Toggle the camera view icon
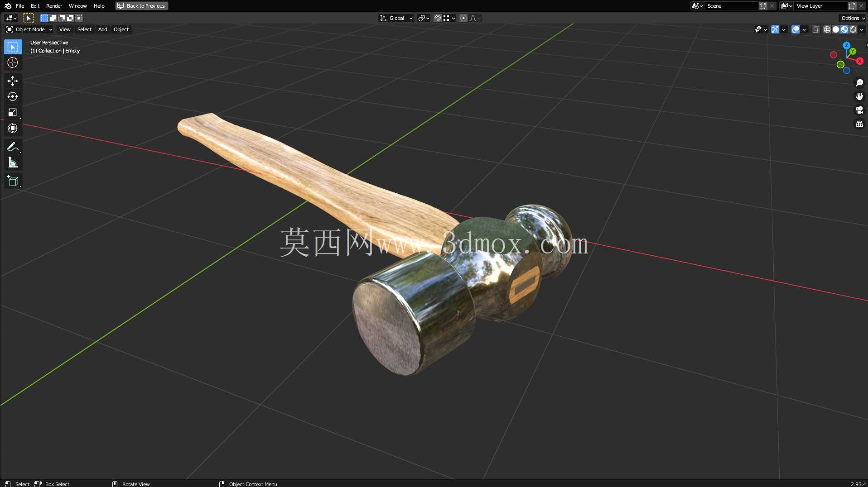 coord(859,110)
